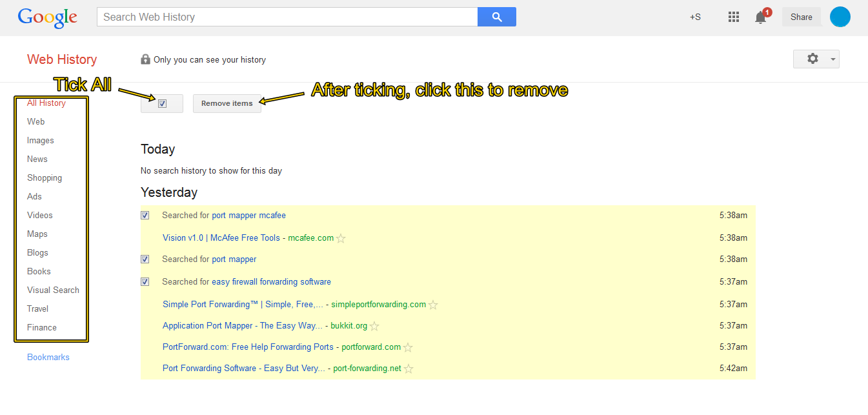The image size is (868, 415).
Task: Open the Google apps grid
Action: (733, 17)
